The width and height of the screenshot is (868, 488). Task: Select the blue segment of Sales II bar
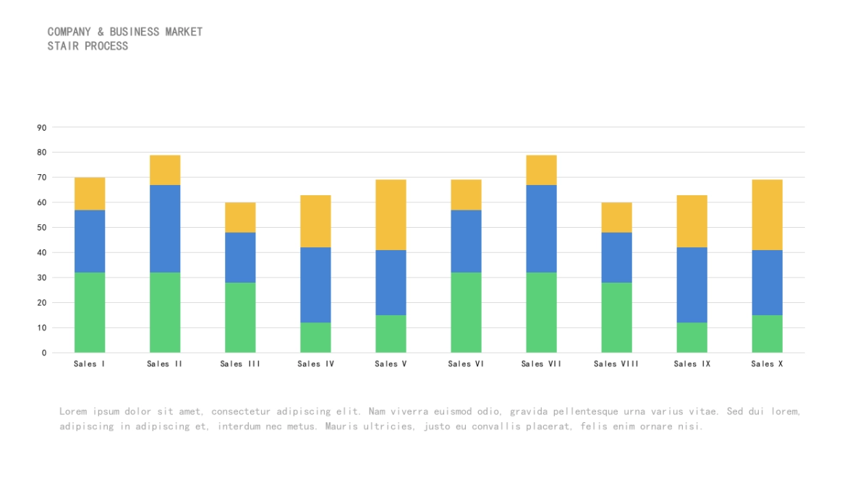165,228
